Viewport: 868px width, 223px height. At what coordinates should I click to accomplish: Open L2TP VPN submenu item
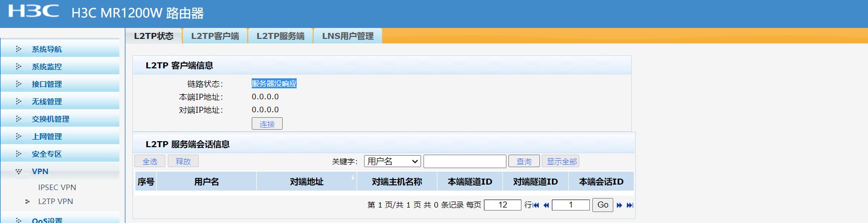click(x=55, y=201)
